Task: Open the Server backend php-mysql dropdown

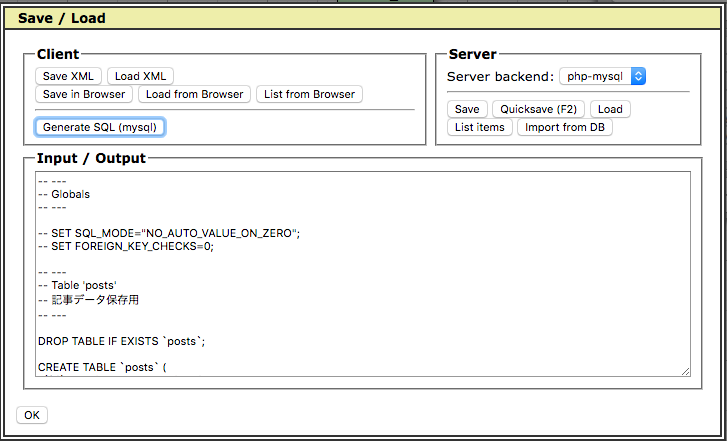Action: [x=602, y=76]
